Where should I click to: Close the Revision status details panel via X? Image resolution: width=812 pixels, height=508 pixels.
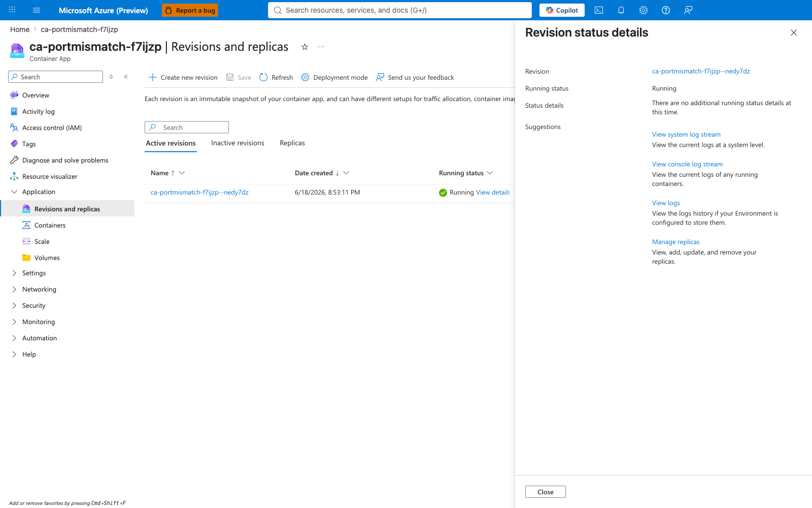click(x=794, y=33)
